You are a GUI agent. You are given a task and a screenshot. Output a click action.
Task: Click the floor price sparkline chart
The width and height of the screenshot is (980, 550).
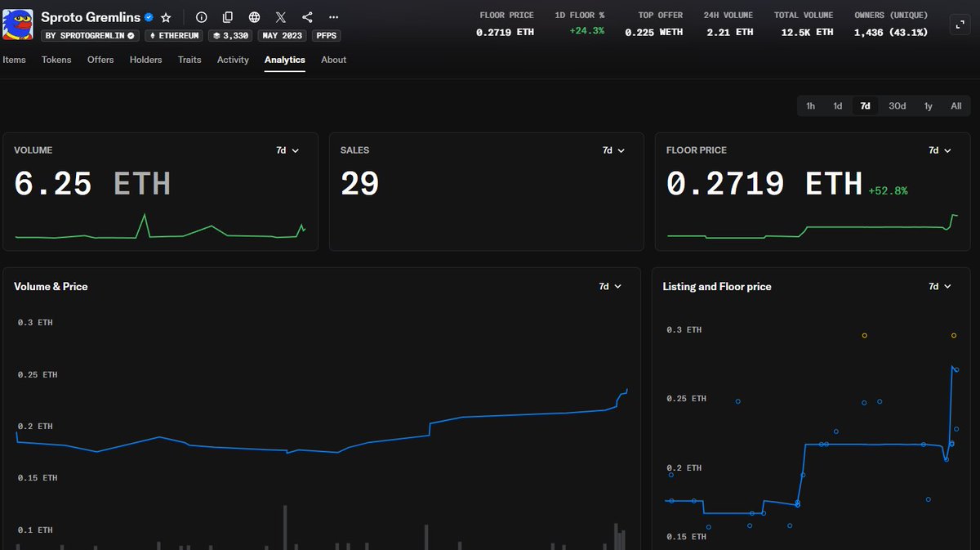coord(813,227)
